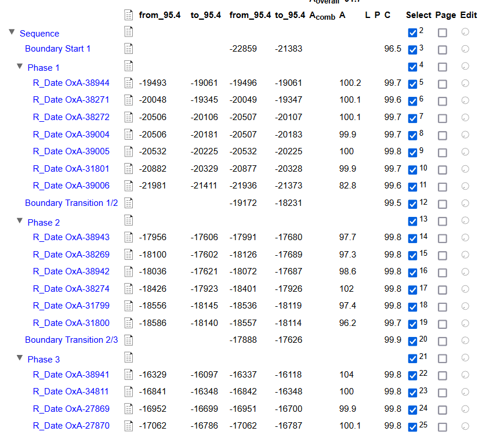
Task: Click Edit circle icon for R_Date OxA-38274 row
Action: (x=465, y=289)
